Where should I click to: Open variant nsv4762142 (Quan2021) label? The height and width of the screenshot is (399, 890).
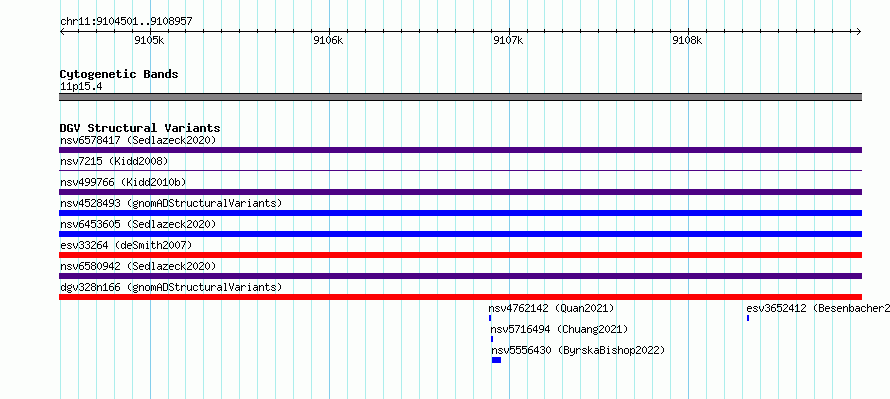coord(551,308)
